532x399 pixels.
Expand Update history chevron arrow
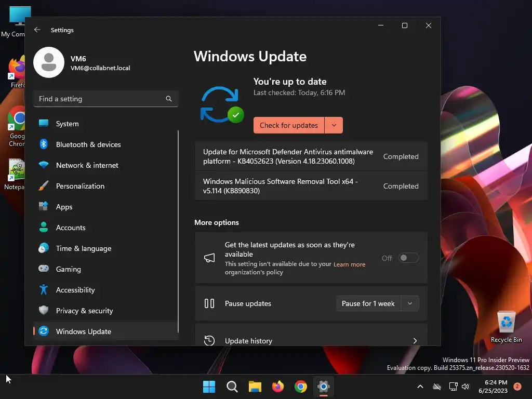[415, 341]
